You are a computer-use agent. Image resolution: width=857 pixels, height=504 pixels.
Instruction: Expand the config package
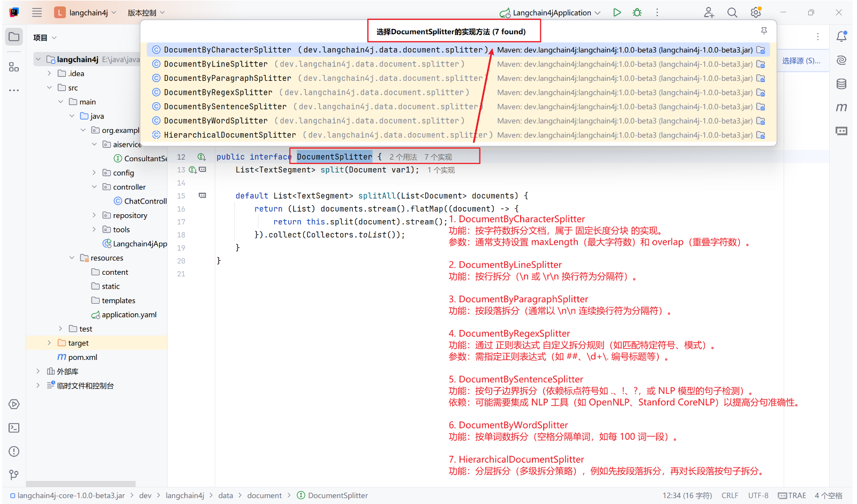pos(94,172)
